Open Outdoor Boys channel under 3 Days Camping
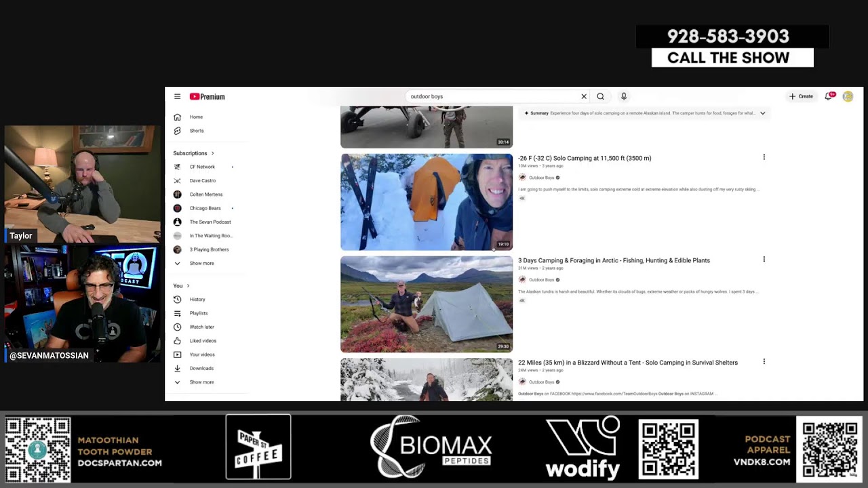The image size is (868, 488). (541, 280)
